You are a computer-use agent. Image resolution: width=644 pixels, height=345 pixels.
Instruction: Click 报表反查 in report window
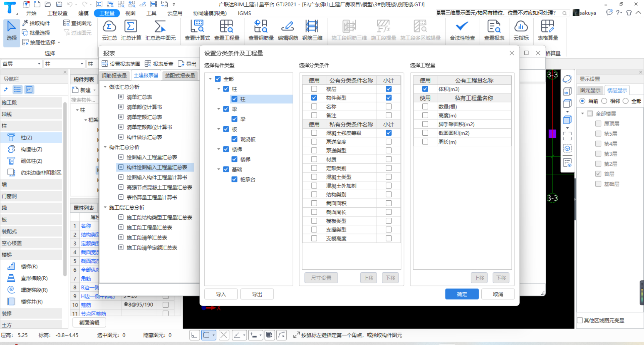(x=159, y=64)
